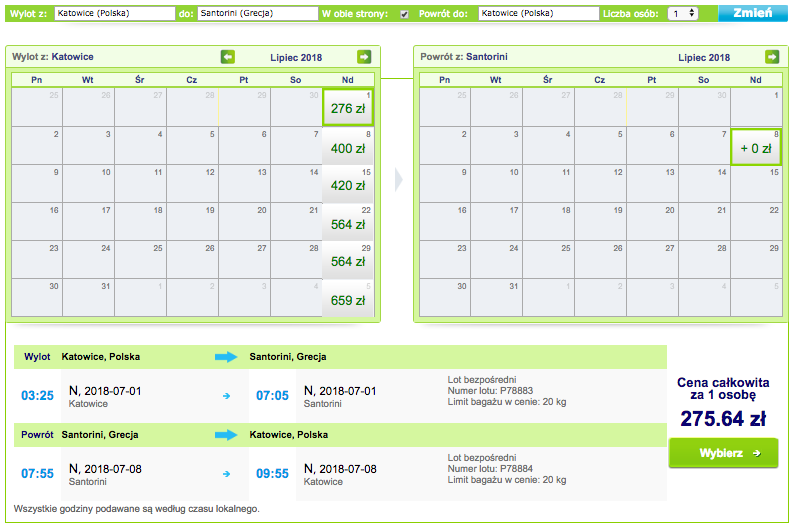Image resolution: width=794 pixels, height=529 pixels.
Task: Click the 'Zmień' button
Action: point(752,13)
